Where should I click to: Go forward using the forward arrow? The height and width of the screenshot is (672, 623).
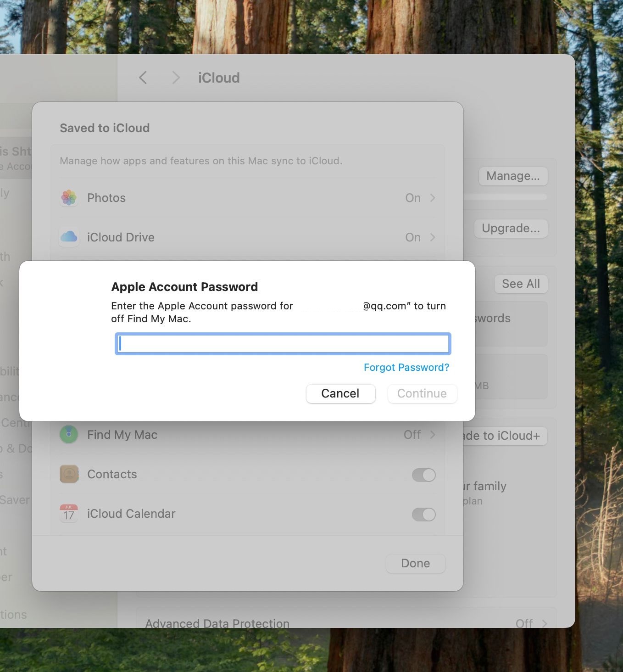(175, 78)
